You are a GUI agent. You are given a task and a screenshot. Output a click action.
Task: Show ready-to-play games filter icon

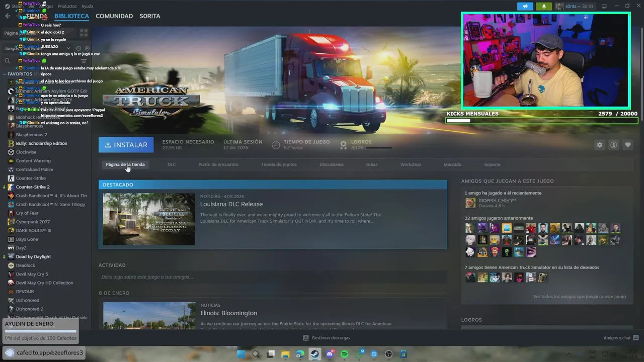[x=87, y=48]
